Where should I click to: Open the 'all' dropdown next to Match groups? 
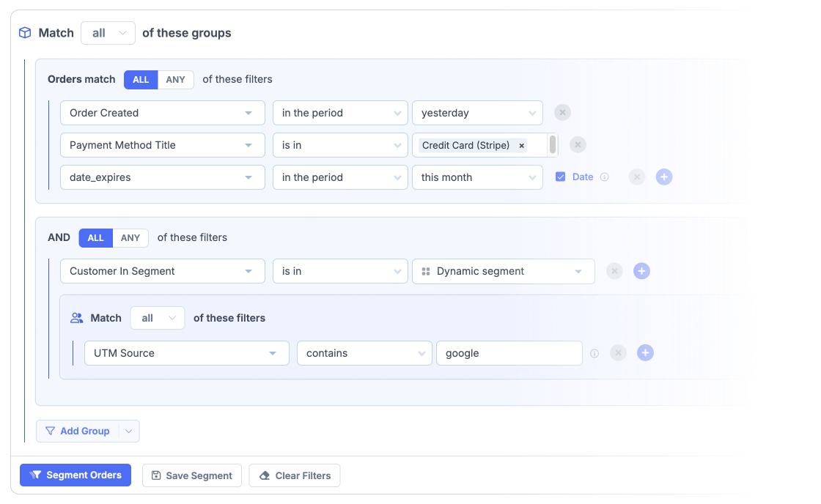point(108,33)
